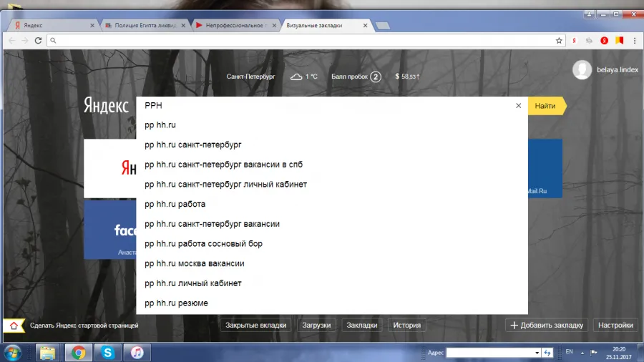Image resolution: width=644 pixels, height=362 pixels.
Task: Open the cloud weather indicator
Action: coord(296,77)
